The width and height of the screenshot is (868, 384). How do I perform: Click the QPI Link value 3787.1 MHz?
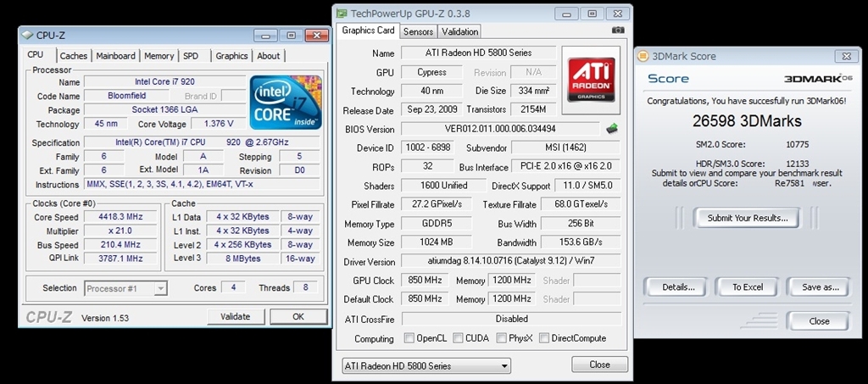[x=120, y=258]
